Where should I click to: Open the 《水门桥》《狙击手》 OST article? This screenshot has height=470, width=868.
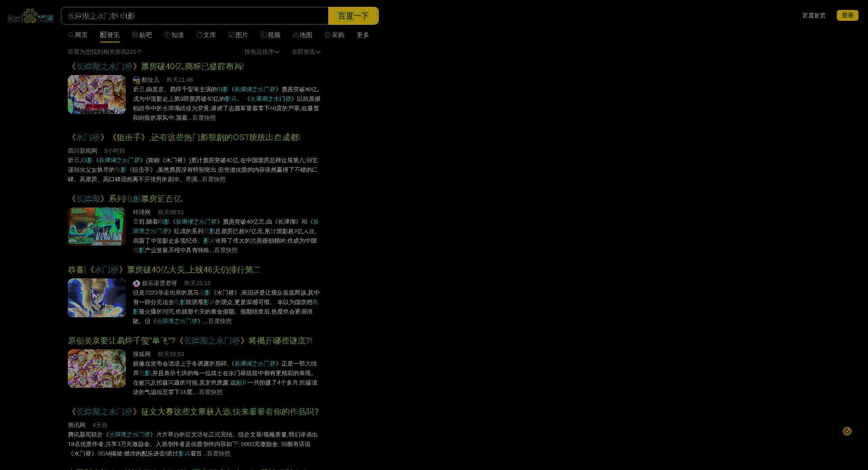click(184, 137)
